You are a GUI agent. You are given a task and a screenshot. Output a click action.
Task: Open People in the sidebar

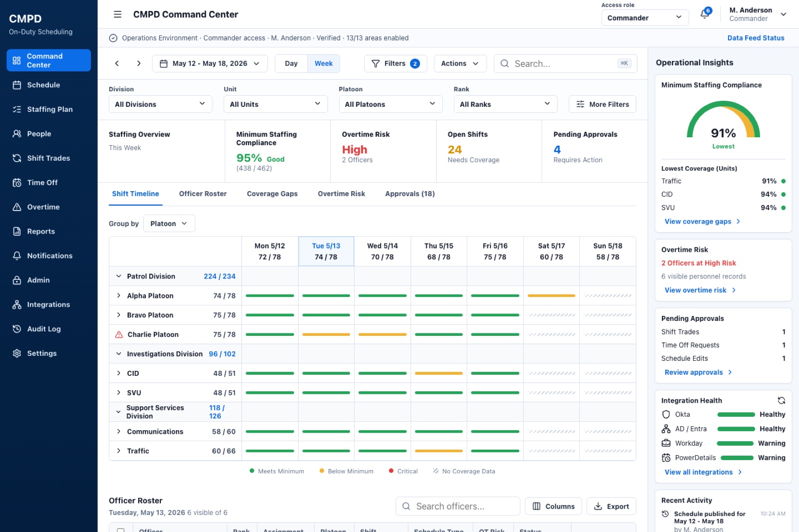[48, 134]
